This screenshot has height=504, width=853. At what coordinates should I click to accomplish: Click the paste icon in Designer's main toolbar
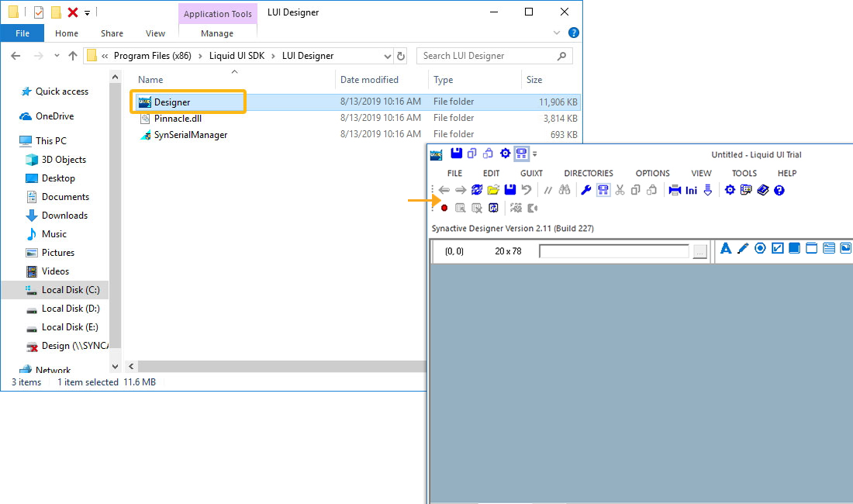coord(651,190)
